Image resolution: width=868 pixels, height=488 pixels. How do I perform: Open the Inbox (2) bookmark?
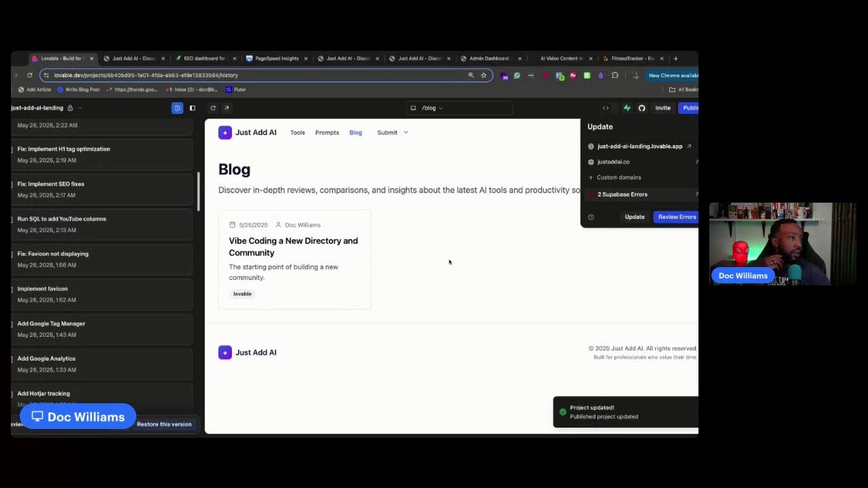click(x=193, y=89)
